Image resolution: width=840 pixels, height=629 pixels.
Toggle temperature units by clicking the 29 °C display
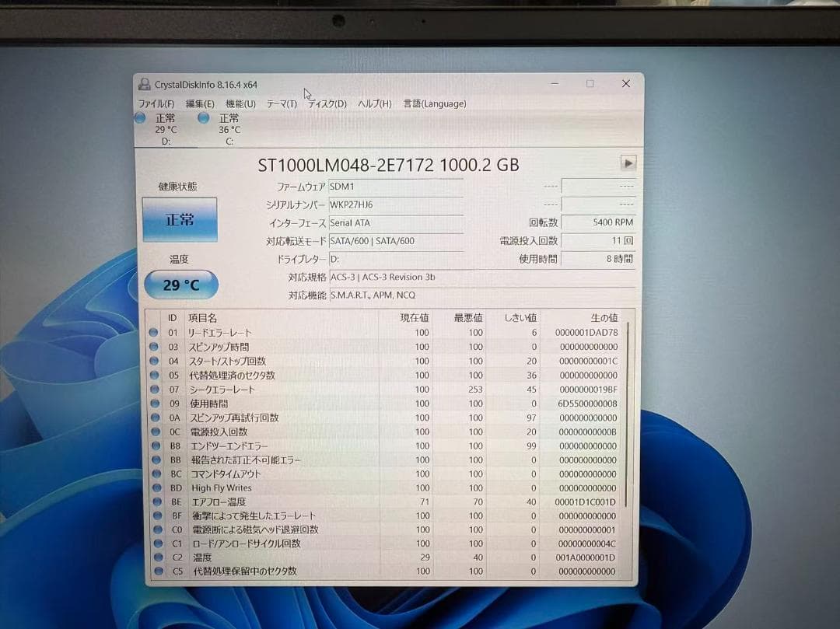(x=180, y=285)
